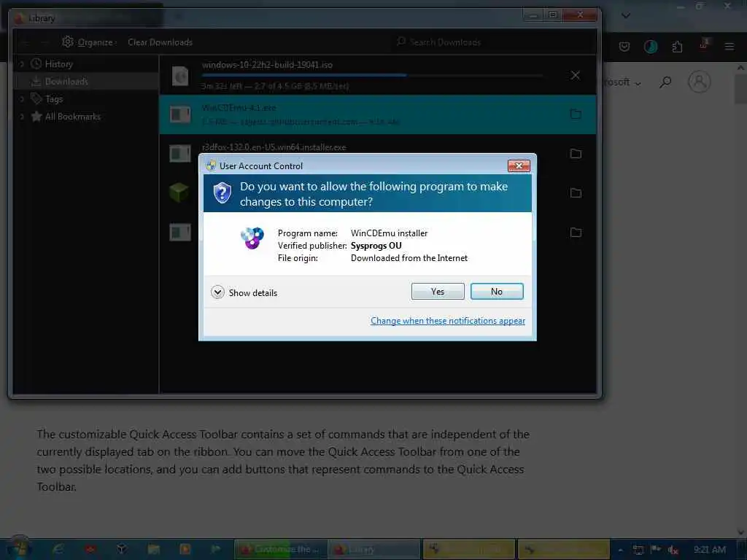747x560 pixels.
Task: Expand Show details in User Account Control
Action: [244, 292]
